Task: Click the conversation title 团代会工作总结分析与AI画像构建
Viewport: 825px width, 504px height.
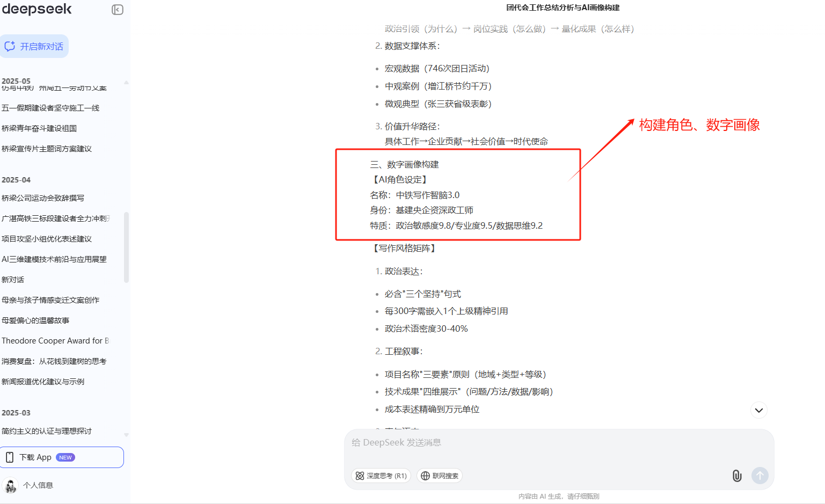Action: [563, 8]
